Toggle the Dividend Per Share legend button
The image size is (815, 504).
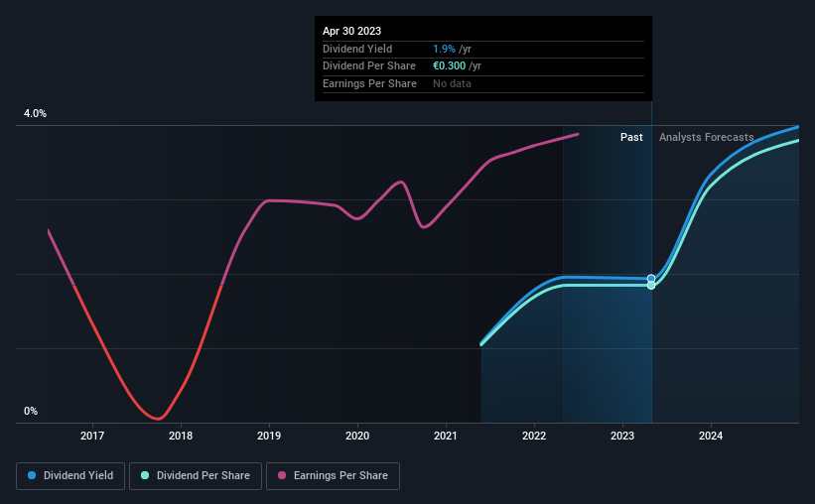[196, 476]
